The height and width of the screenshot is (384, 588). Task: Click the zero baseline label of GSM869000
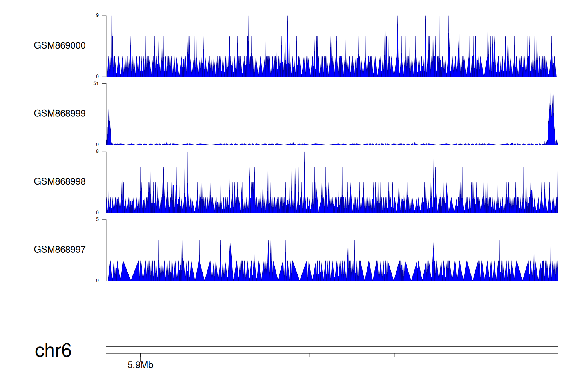pos(97,76)
